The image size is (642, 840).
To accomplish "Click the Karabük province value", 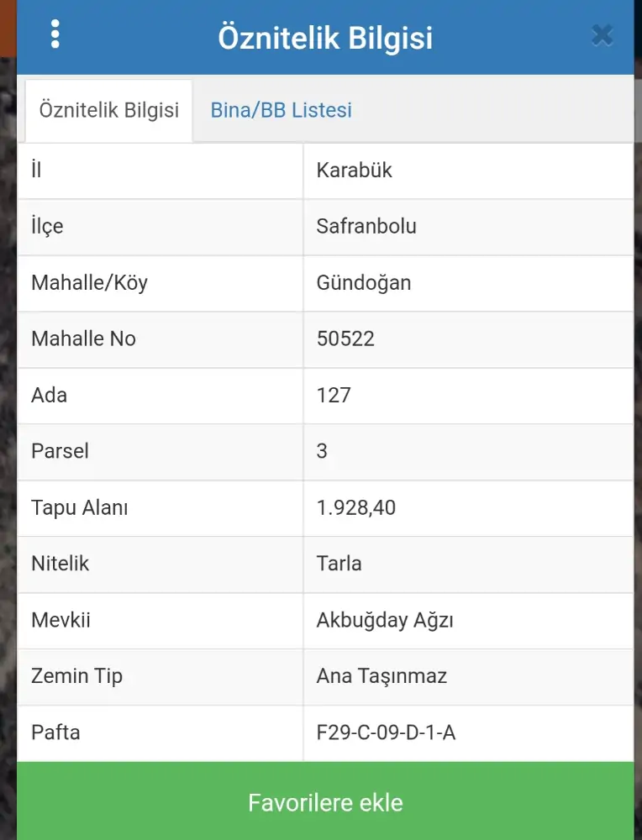I will (355, 171).
